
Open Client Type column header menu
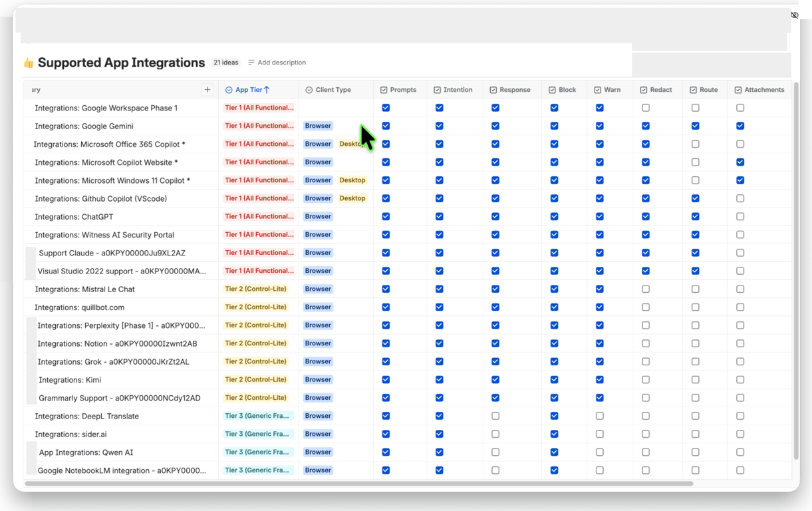pos(336,90)
